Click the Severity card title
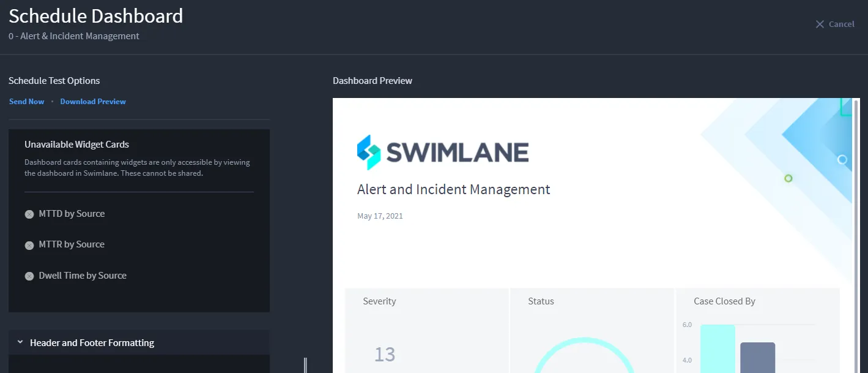This screenshot has height=373, width=868. point(379,301)
